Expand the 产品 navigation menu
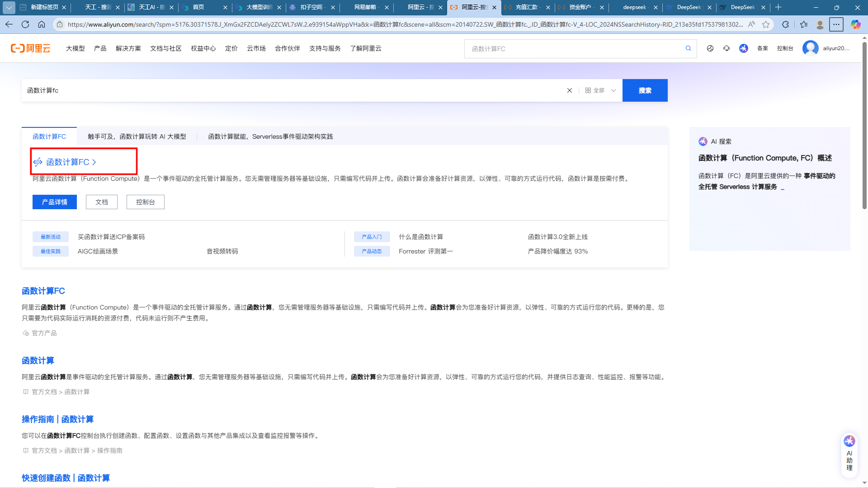The height and width of the screenshot is (488, 868). [x=100, y=48]
